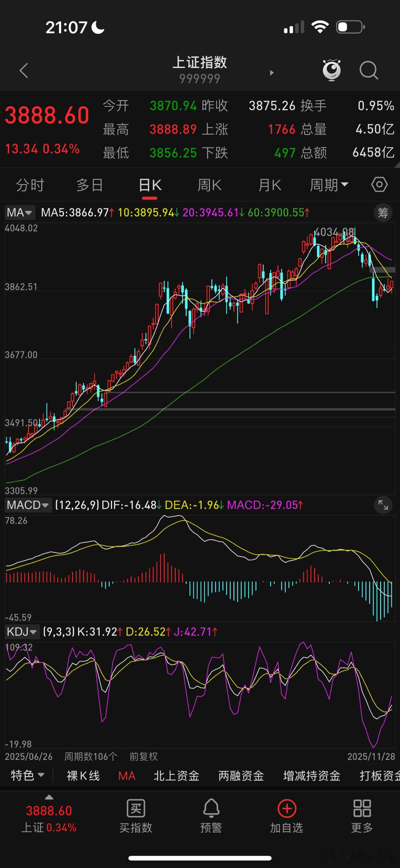The height and width of the screenshot is (868, 400).
Task: Open the 更多 grid icon
Action: [362, 808]
